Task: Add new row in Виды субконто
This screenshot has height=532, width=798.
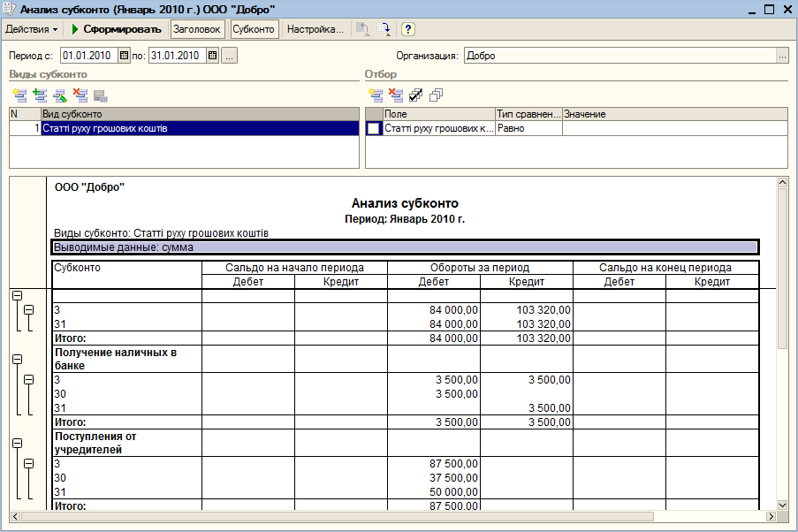Action: (x=19, y=95)
